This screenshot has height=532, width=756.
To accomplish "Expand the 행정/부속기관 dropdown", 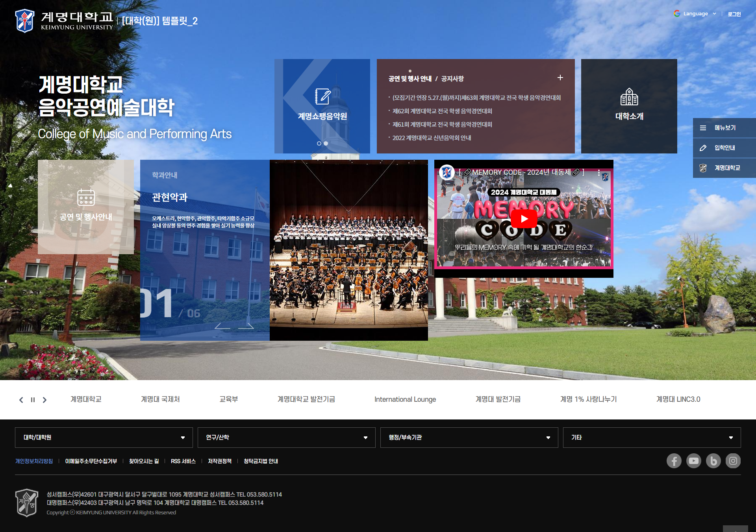I will click(469, 438).
